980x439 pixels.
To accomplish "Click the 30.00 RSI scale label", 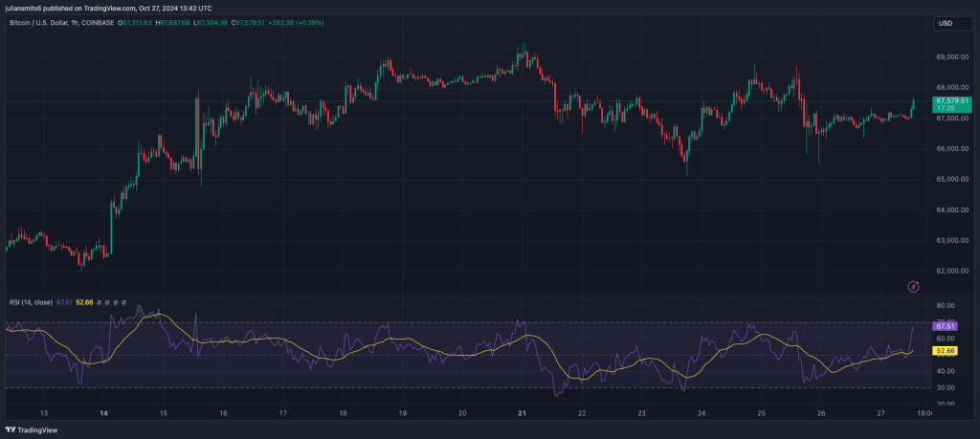I will tap(945, 387).
